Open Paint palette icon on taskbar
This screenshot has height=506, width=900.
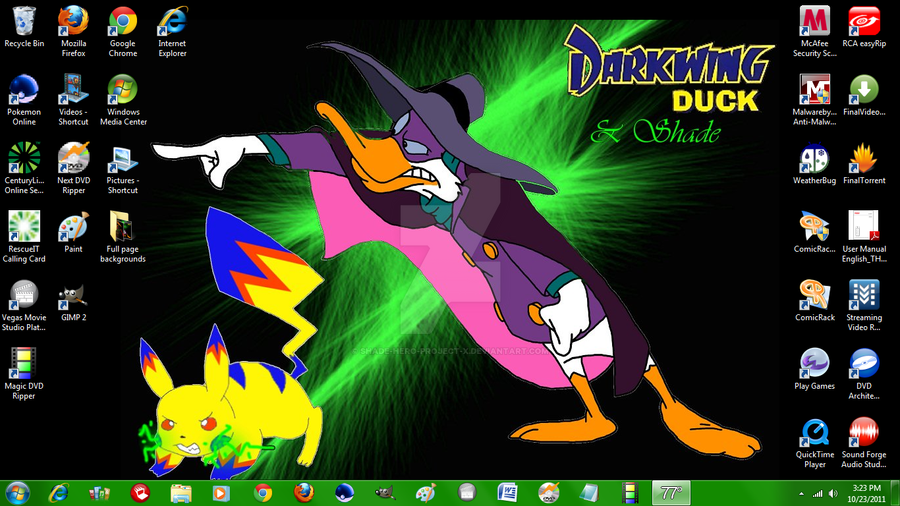coord(426,493)
